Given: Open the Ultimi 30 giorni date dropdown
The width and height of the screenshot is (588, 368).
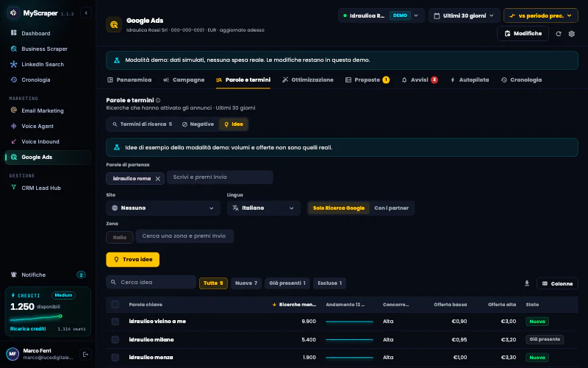Looking at the screenshot, I should [x=464, y=15].
